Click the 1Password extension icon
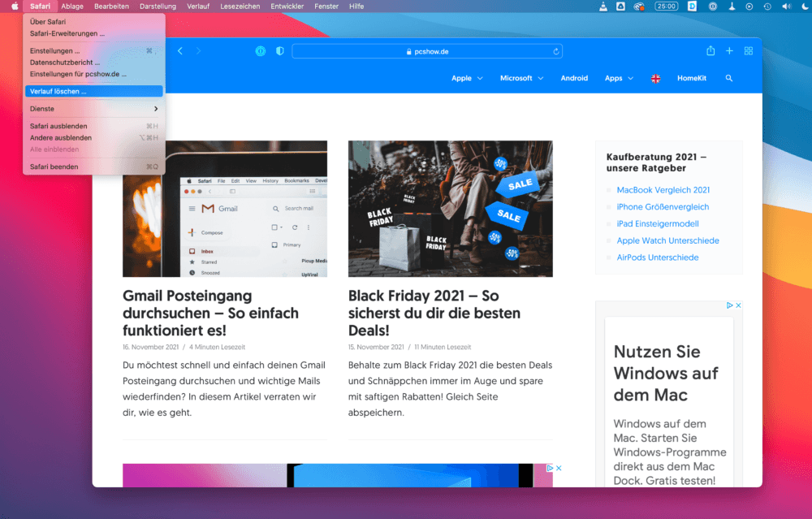812x519 pixels. (x=261, y=50)
